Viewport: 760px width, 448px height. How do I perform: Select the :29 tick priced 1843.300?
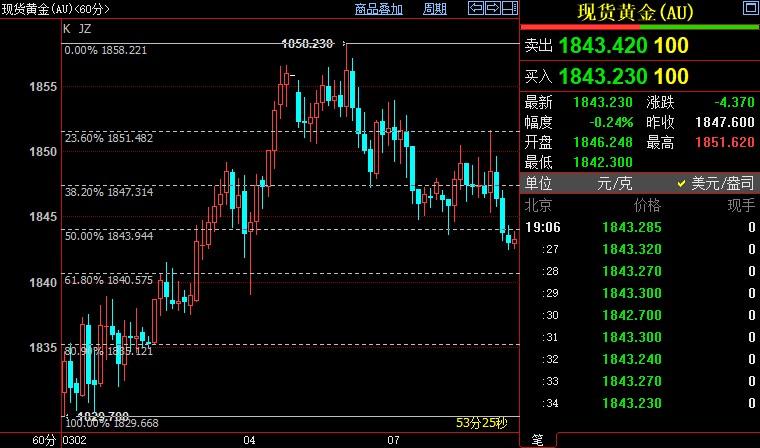point(640,293)
